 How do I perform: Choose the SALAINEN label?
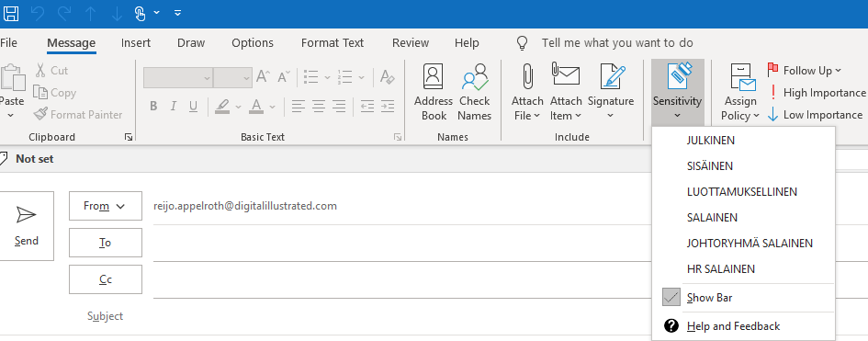[743, 218]
